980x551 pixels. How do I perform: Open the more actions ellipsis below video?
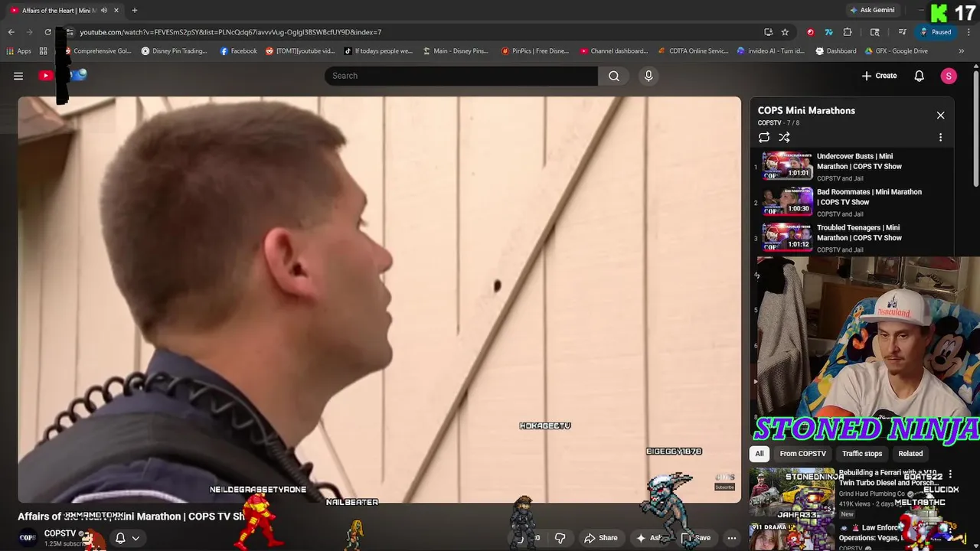click(731, 538)
